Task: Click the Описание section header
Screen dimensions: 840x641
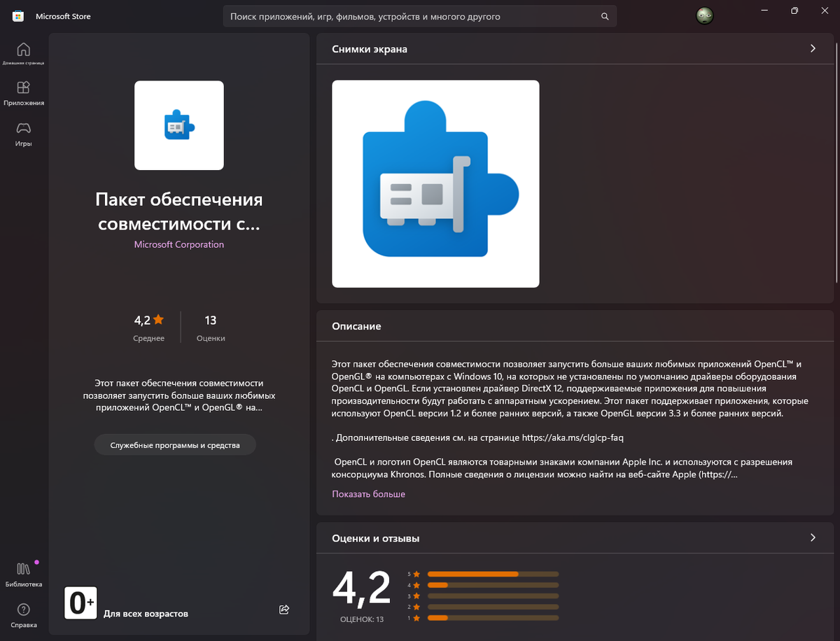Action: [x=356, y=326]
